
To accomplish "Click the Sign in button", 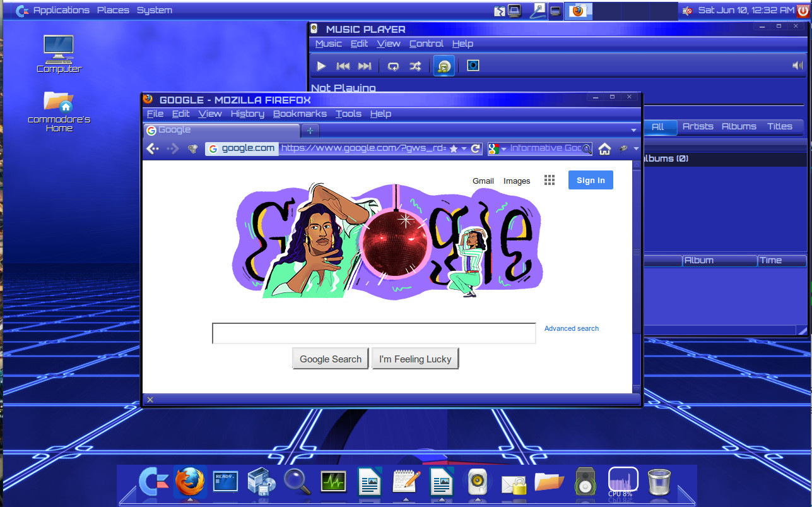I will click(x=591, y=180).
